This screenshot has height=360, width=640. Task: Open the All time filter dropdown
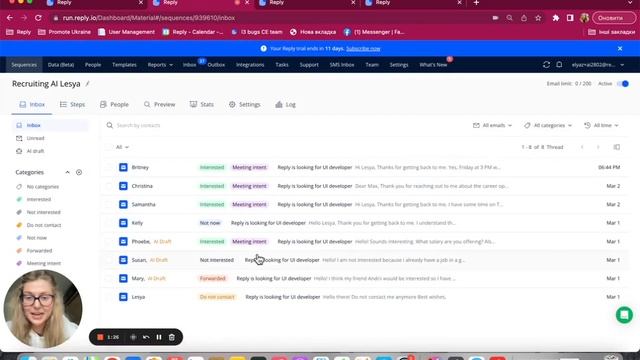pos(601,125)
